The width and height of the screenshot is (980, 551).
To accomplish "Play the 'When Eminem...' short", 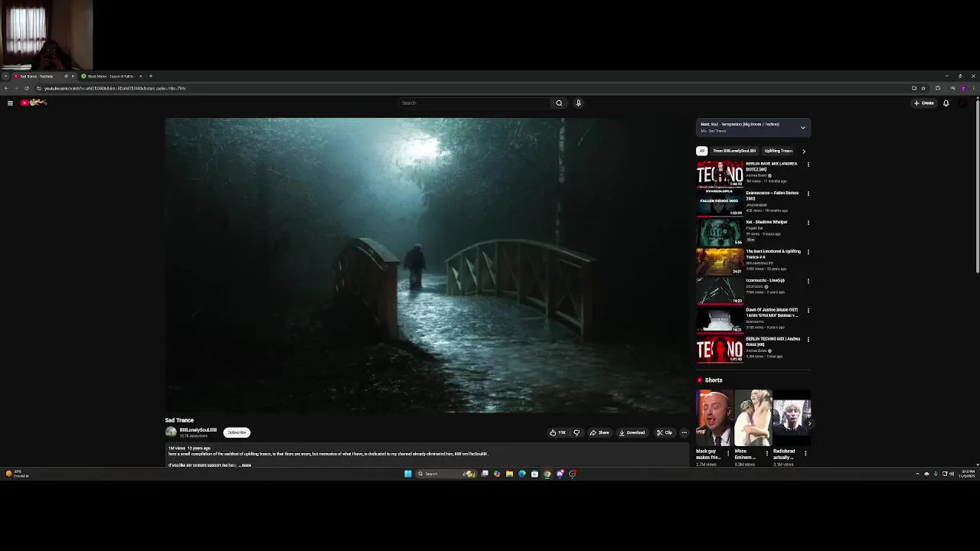I will [x=753, y=418].
